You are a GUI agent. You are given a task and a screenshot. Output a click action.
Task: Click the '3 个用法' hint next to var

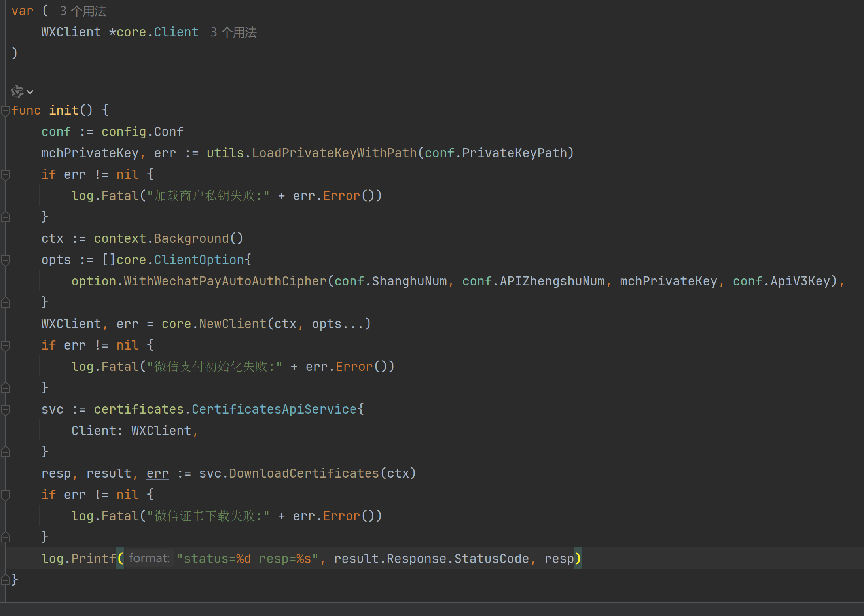coord(83,11)
